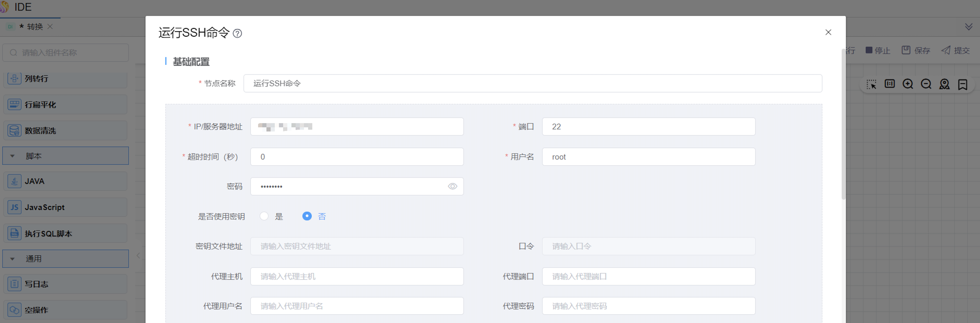
Task: Click the area selection tool icon
Action: click(x=871, y=84)
